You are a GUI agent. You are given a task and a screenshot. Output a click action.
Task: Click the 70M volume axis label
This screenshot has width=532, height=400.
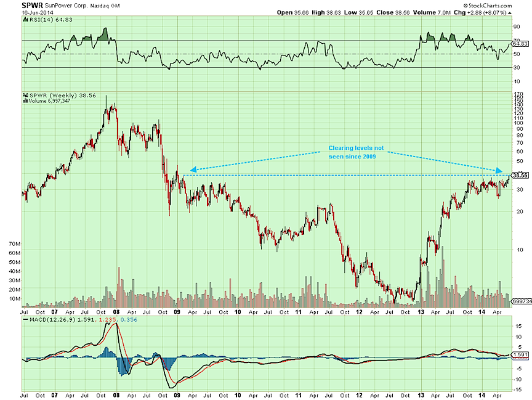15,244
